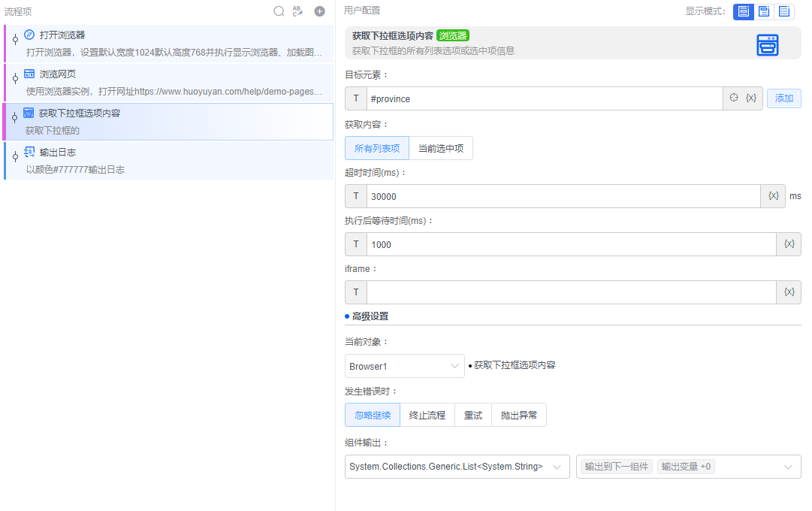The height and width of the screenshot is (511, 812).
Task: Open the Browser1 当前对象 dropdown
Action: click(404, 366)
